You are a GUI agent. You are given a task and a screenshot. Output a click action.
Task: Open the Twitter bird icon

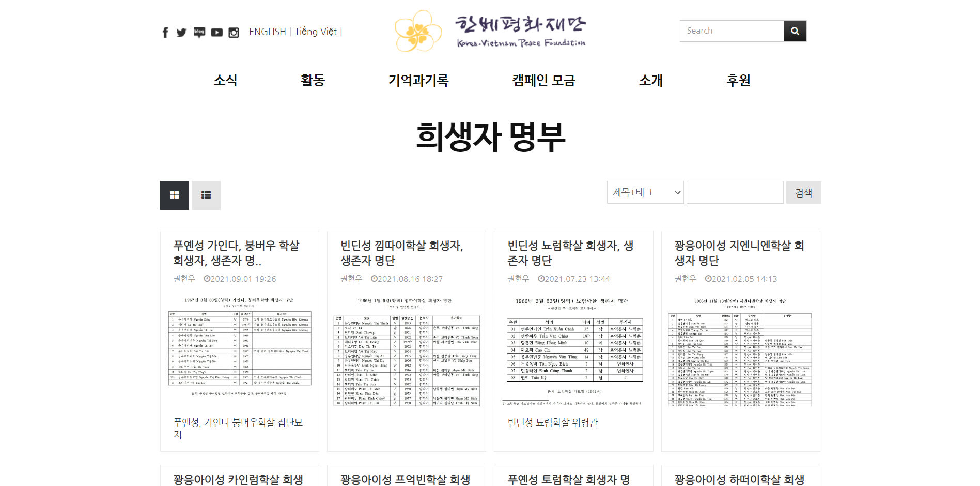[181, 33]
